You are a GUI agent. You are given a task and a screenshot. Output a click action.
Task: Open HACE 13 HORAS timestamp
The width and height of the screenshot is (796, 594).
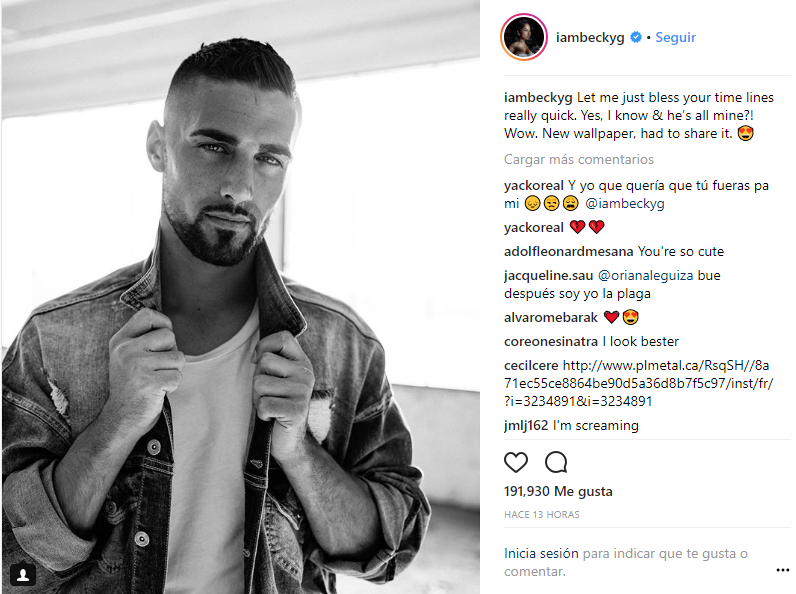coord(542,514)
